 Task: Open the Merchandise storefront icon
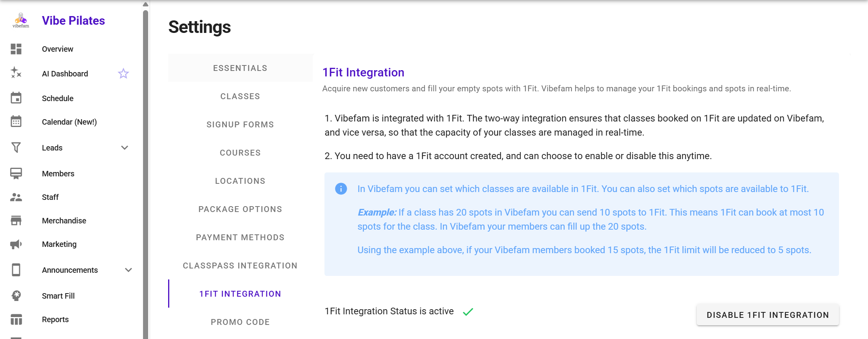coord(16,220)
